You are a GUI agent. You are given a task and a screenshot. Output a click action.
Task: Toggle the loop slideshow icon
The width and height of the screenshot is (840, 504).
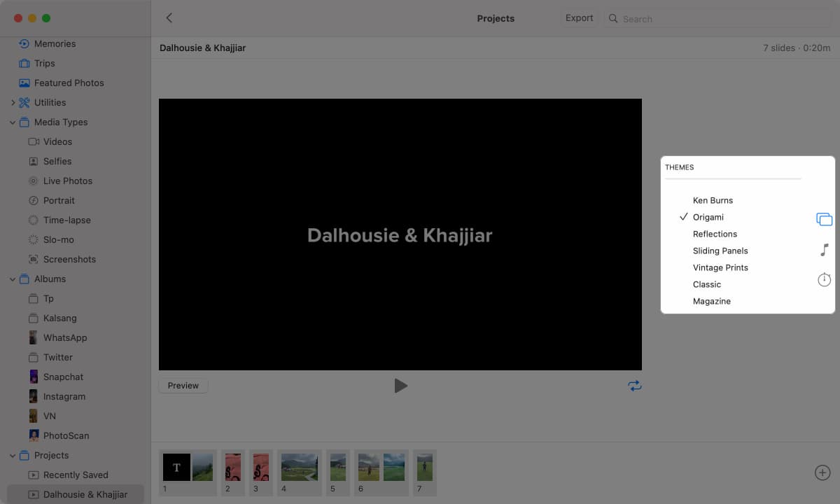[634, 386]
